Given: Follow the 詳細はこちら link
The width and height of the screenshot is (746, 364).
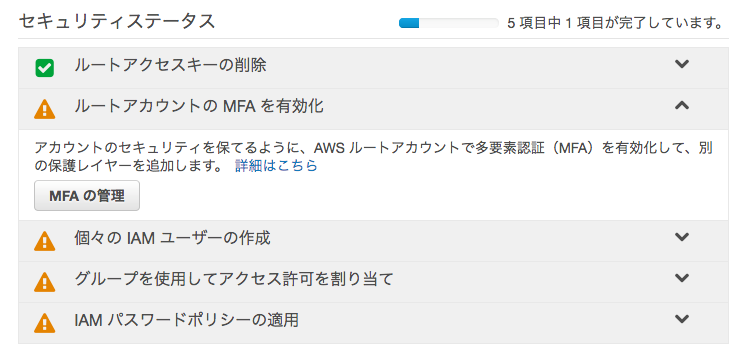Looking at the screenshot, I should pos(276,166).
